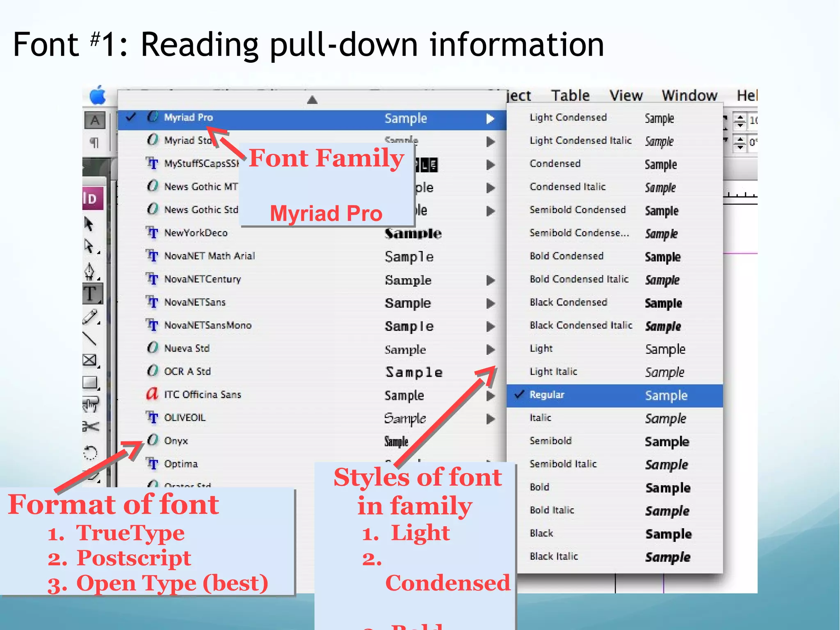The width and height of the screenshot is (840, 630).
Task: Expand NovaNETSans submenu arrow
Action: pyautogui.click(x=490, y=304)
